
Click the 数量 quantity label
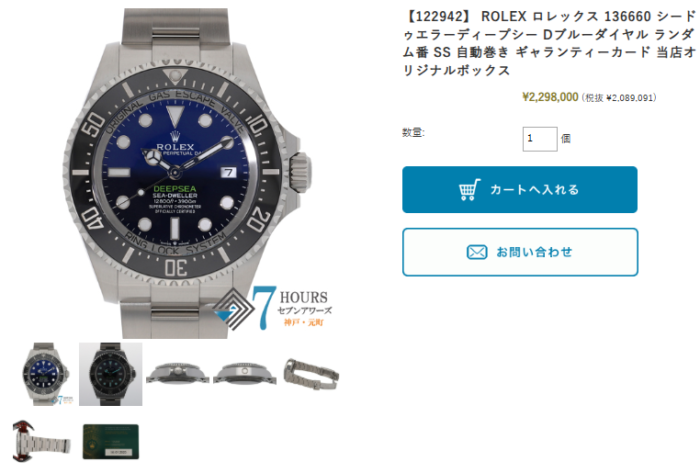tap(413, 133)
